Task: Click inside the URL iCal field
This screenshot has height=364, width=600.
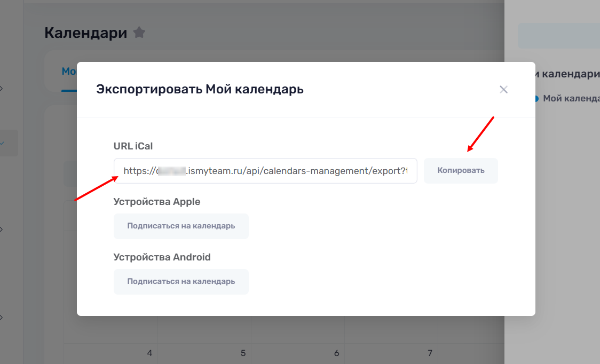Action: (265, 171)
